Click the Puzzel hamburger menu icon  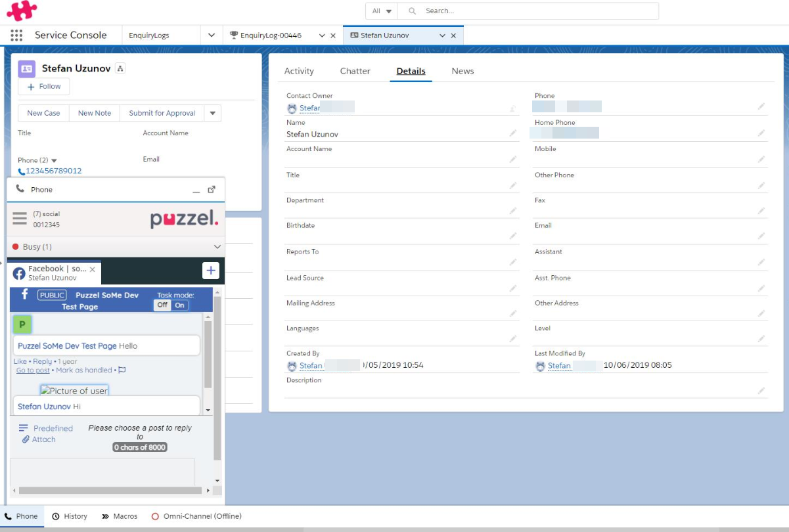[x=20, y=219]
